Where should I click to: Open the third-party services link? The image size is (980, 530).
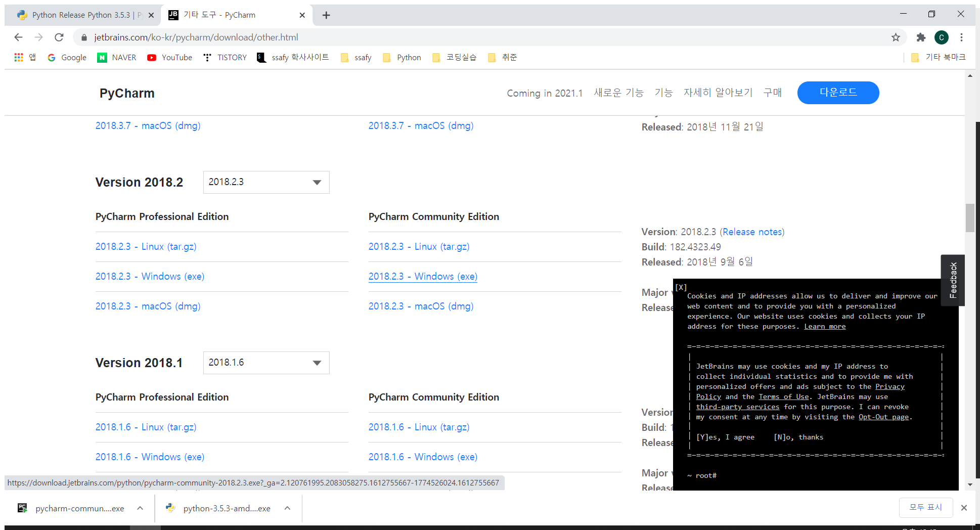[738, 407]
